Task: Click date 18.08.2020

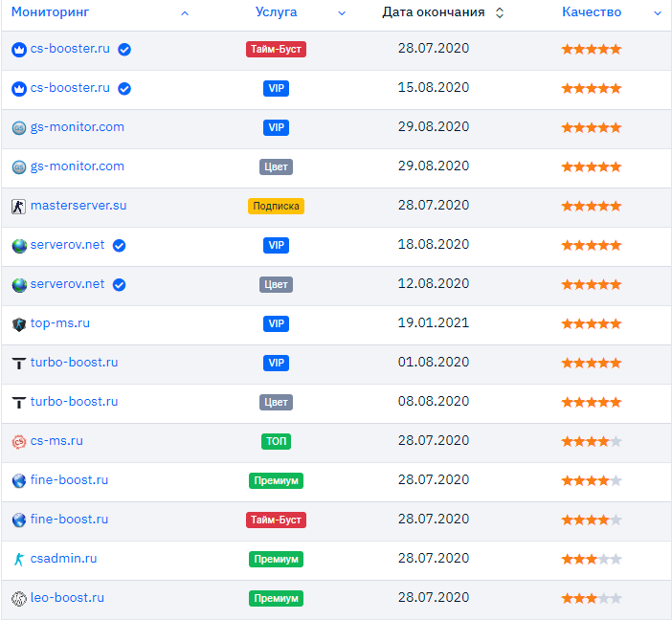Action: pyautogui.click(x=434, y=244)
